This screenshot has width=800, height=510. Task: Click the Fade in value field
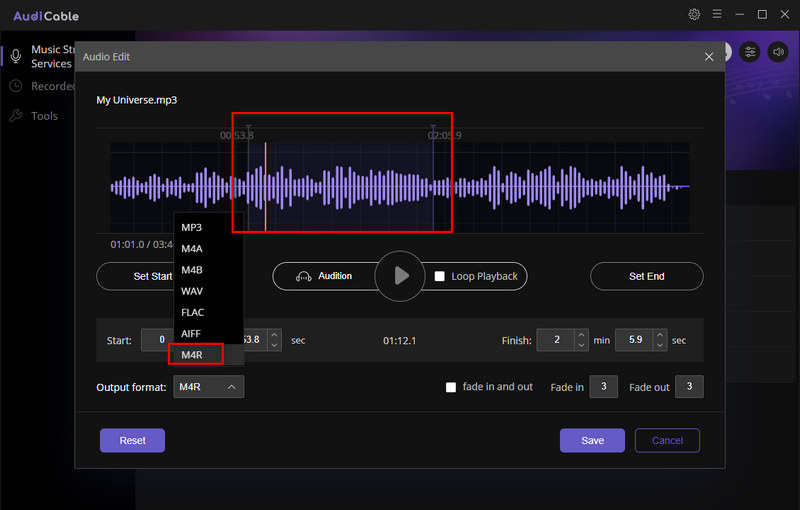coord(604,387)
